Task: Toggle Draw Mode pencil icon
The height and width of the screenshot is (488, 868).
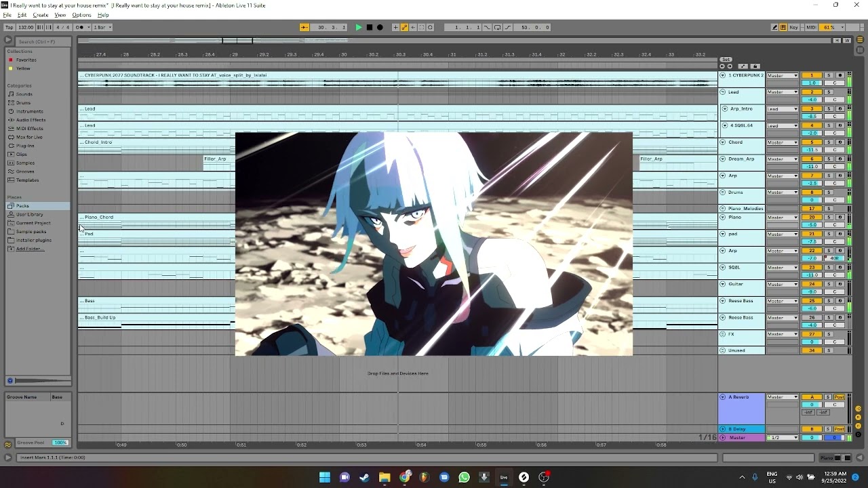Action: pos(775,27)
